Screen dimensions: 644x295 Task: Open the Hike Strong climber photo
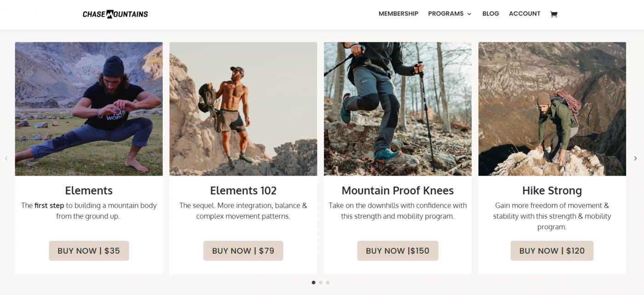[552, 109]
